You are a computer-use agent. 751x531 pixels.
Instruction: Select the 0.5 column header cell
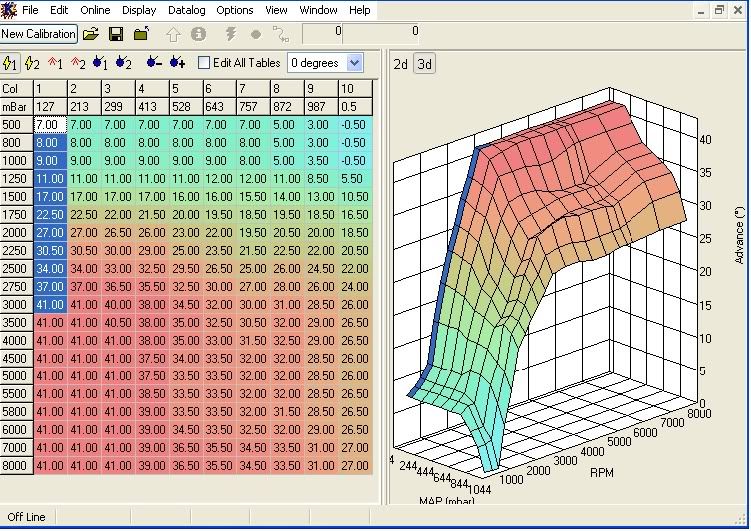[355, 107]
